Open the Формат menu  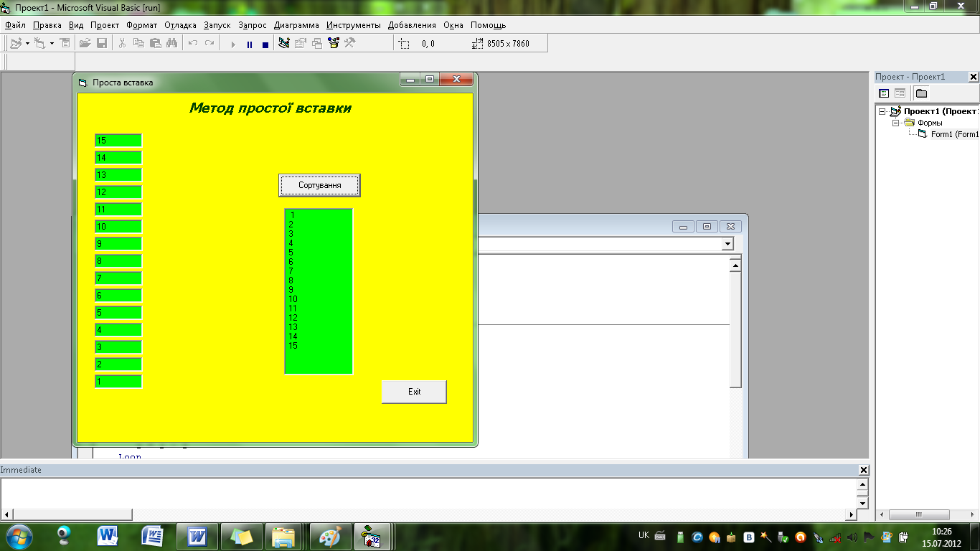pos(141,25)
